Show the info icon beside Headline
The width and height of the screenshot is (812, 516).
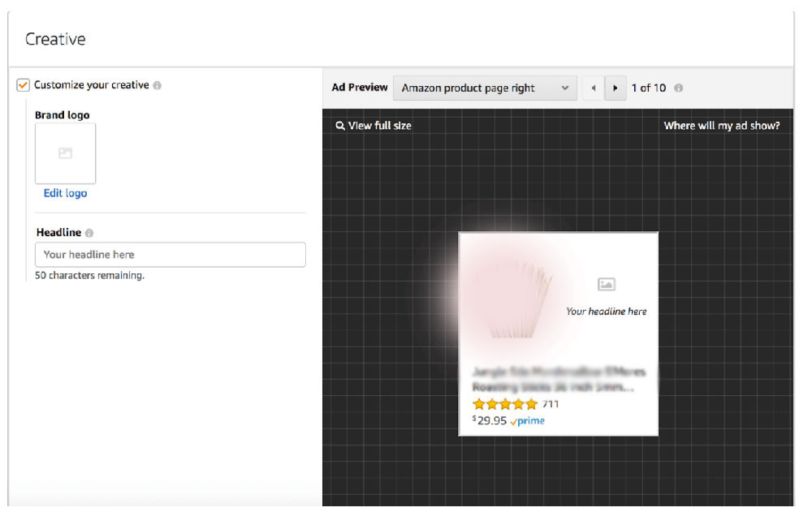coord(89,233)
